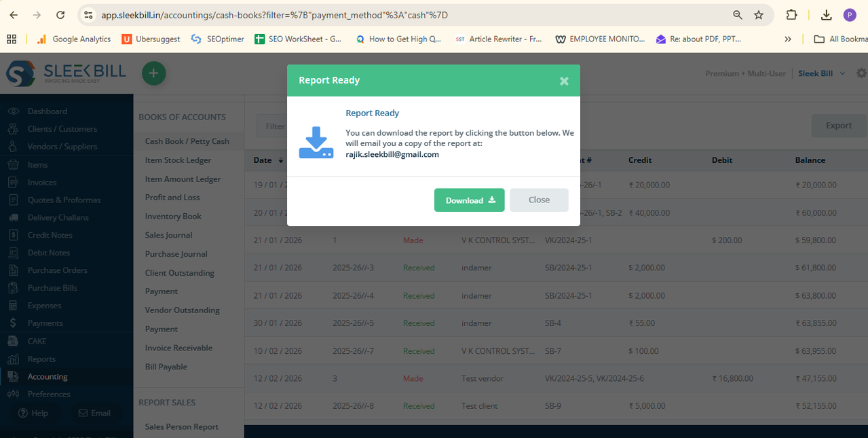The width and height of the screenshot is (868, 438).
Task: Select Vendor Outstanding Payment report
Action: pos(182,319)
